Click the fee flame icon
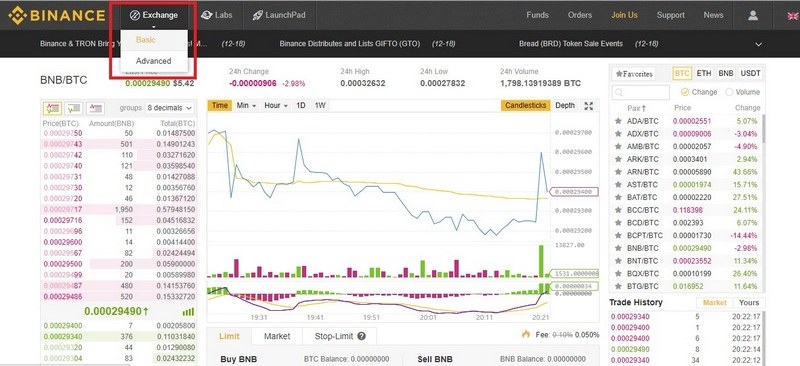 pos(526,334)
